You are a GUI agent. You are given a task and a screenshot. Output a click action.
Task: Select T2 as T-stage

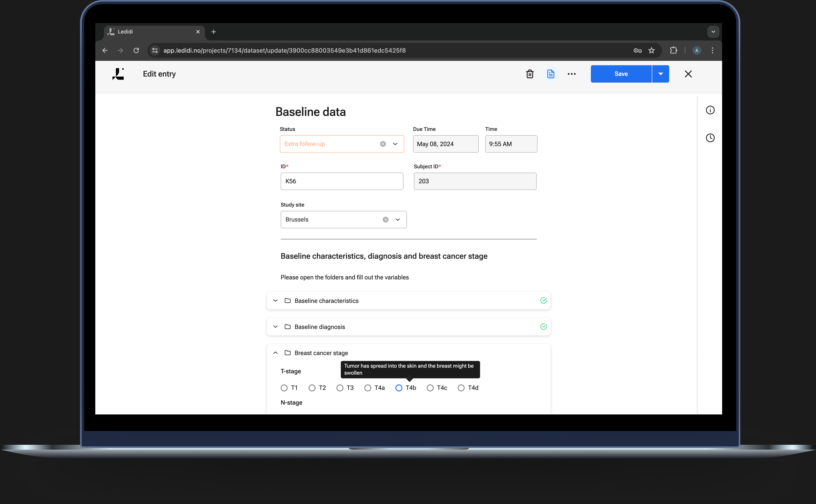point(312,388)
